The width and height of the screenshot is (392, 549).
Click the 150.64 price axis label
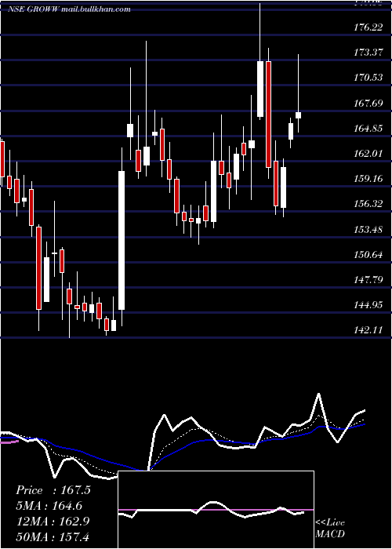(368, 255)
